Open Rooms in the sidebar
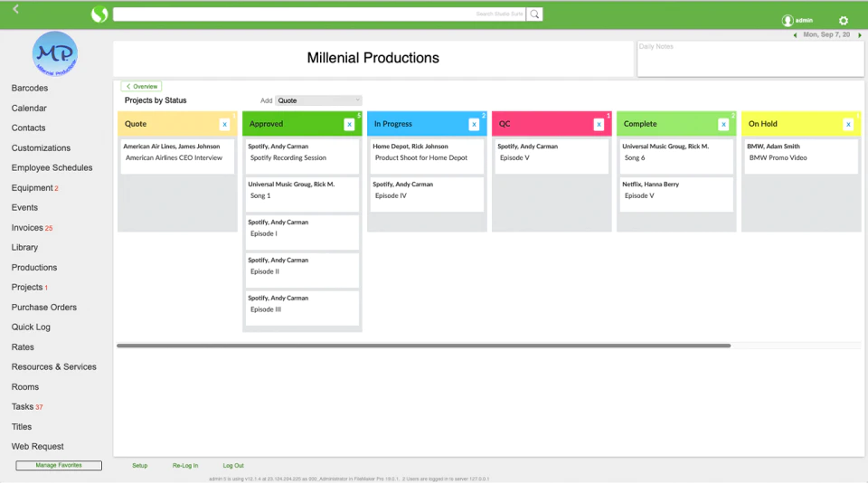Viewport: 868px width, 484px height. click(x=25, y=387)
